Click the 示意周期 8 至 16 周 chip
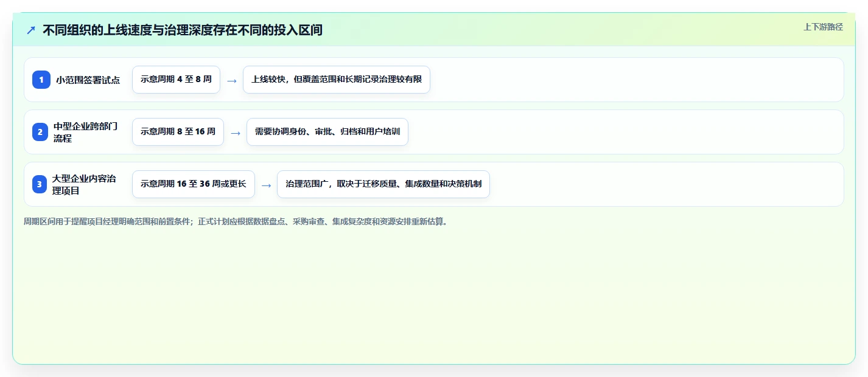Screen dimensions: 868x377 (178, 132)
